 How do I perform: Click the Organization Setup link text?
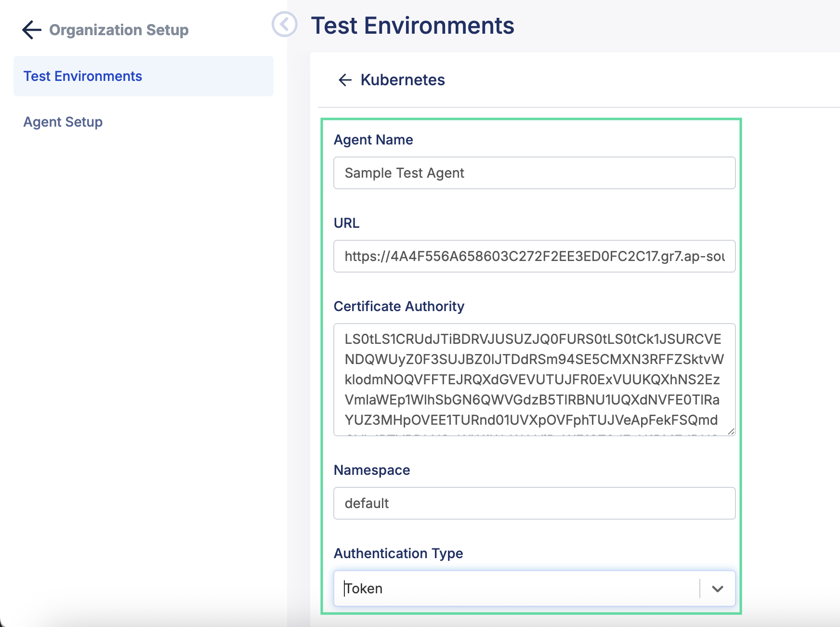(119, 30)
